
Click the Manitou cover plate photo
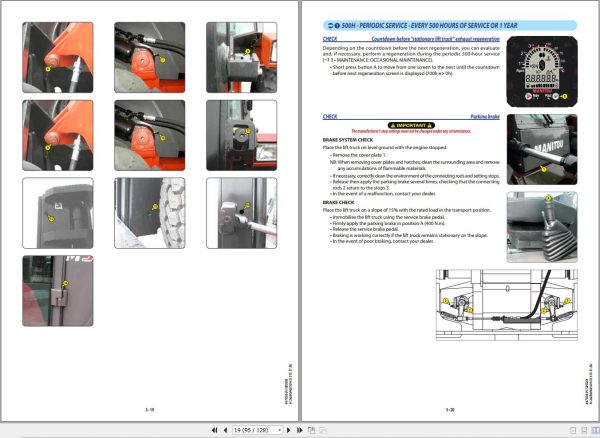(x=542, y=150)
